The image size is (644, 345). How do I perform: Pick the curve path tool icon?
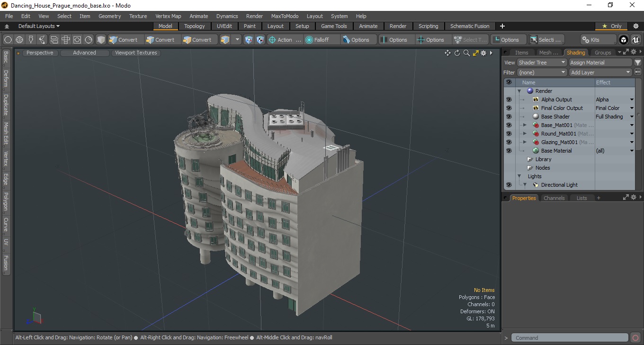click(x=43, y=40)
